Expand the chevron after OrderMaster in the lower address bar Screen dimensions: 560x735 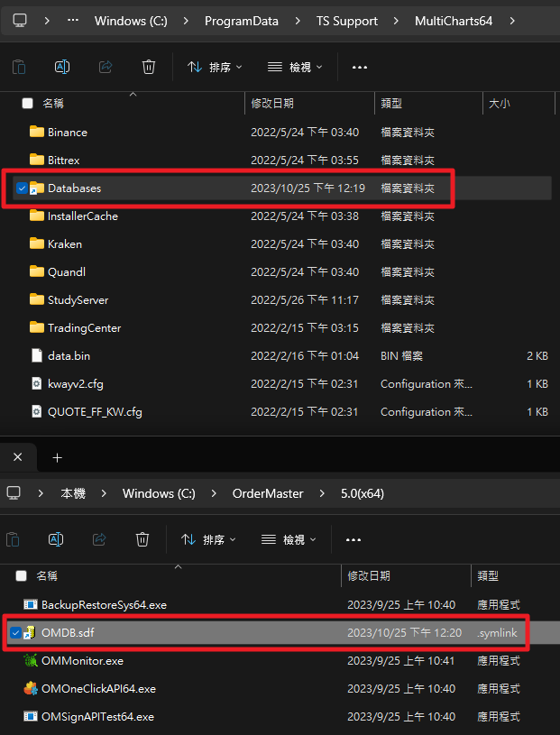click(322, 493)
